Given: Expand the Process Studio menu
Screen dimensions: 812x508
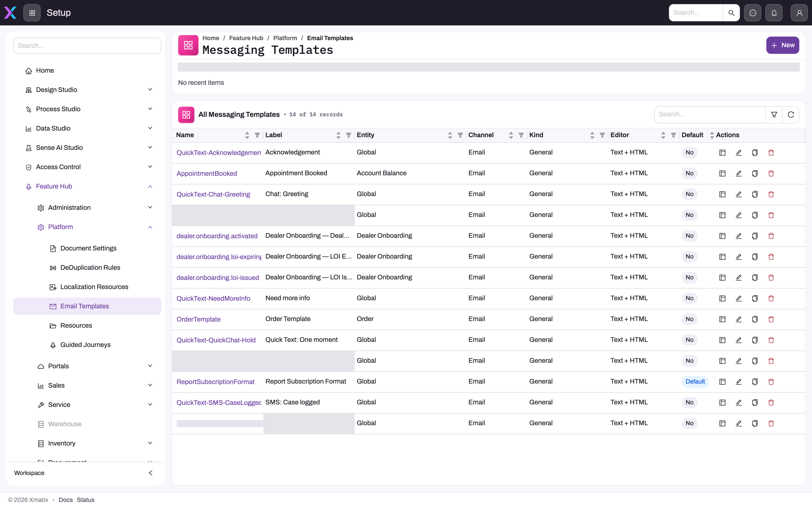Looking at the screenshot, I should click(x=87, y=109).
